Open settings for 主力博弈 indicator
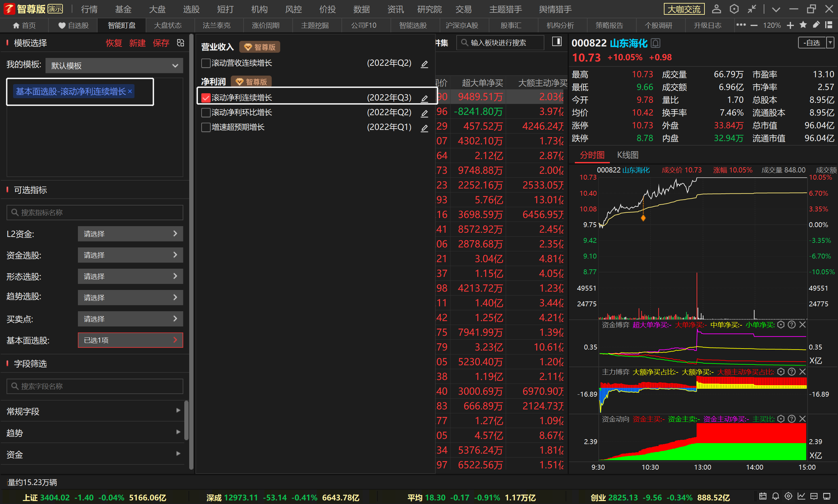Viewport: 838px width, 504px height. click(781, 372)
